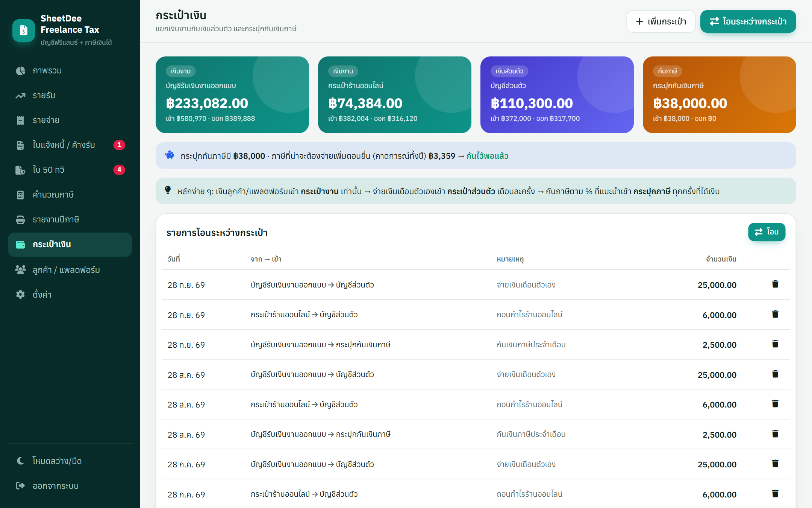This screenshot has width=812, height=508.
Task: Click the printer icon for รายงานปีภาษี
Action: pos(20,220)
